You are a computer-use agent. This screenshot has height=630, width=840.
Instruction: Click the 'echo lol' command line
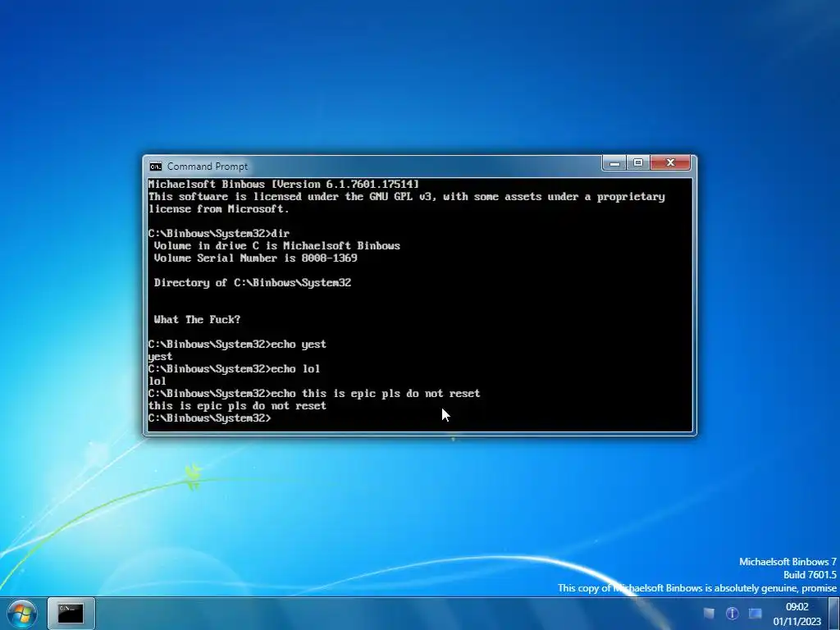point(234,369)
